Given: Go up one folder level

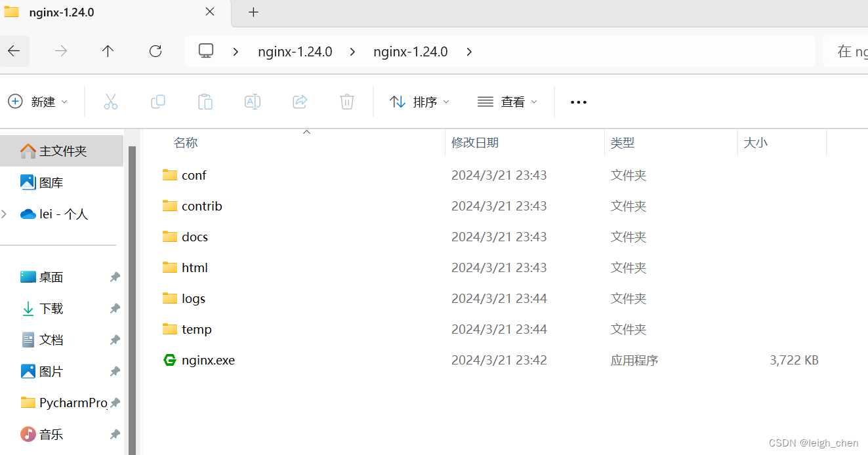Looking at the screenshot, I should click(x=108, y=51).
